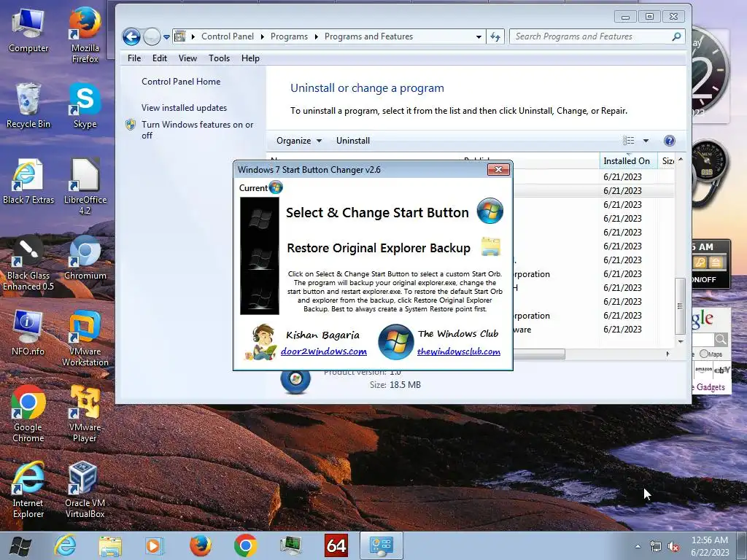This screenshot has height=560, width=747.
Task: Click the vertical scrollbar thumb in program list
Action: [680, 306]
